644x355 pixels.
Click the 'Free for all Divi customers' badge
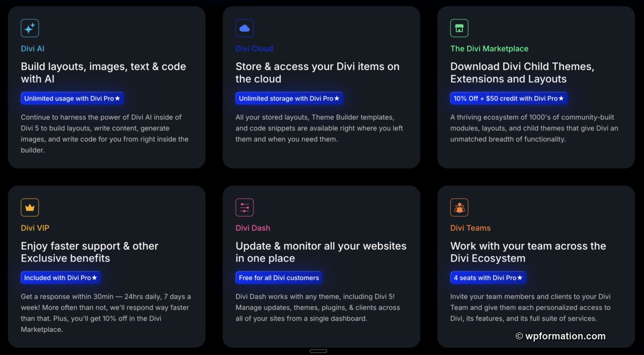279,278
